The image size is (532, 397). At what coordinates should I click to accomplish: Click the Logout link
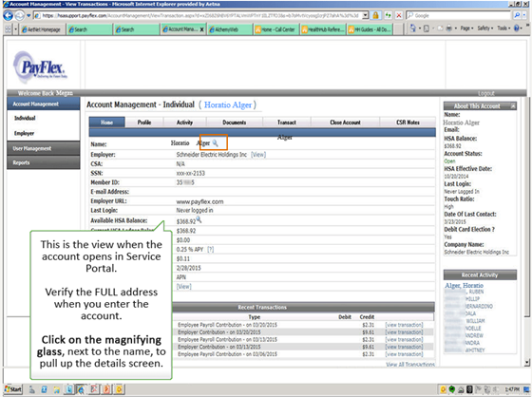pyautogui.click(x=485, y=93)
